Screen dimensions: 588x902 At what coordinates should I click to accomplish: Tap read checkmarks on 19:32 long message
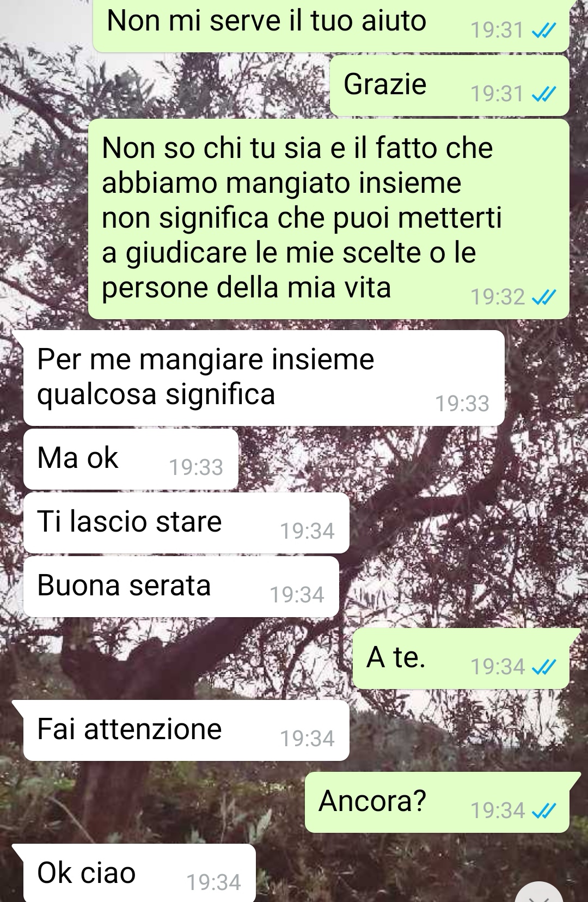coord(543,297)
